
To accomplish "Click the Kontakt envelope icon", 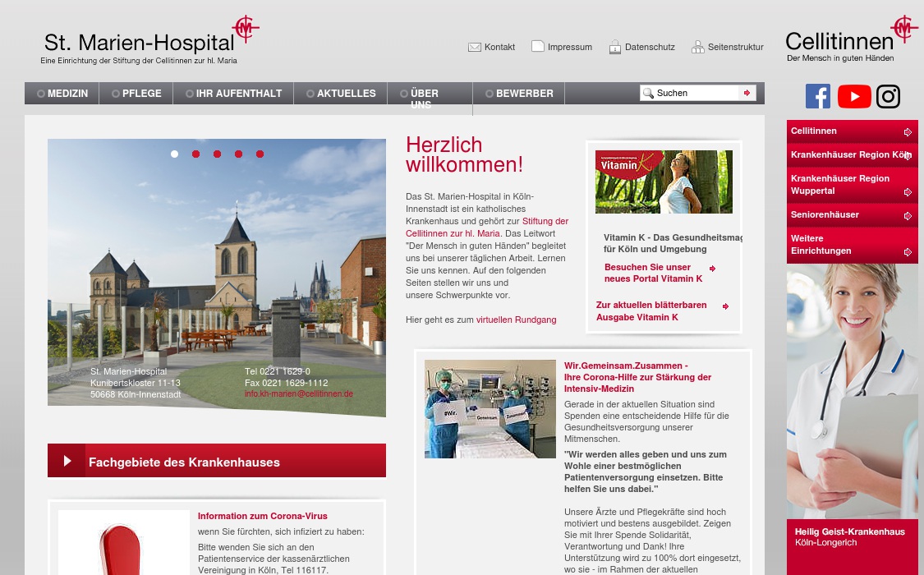I will tap(475, 47).
